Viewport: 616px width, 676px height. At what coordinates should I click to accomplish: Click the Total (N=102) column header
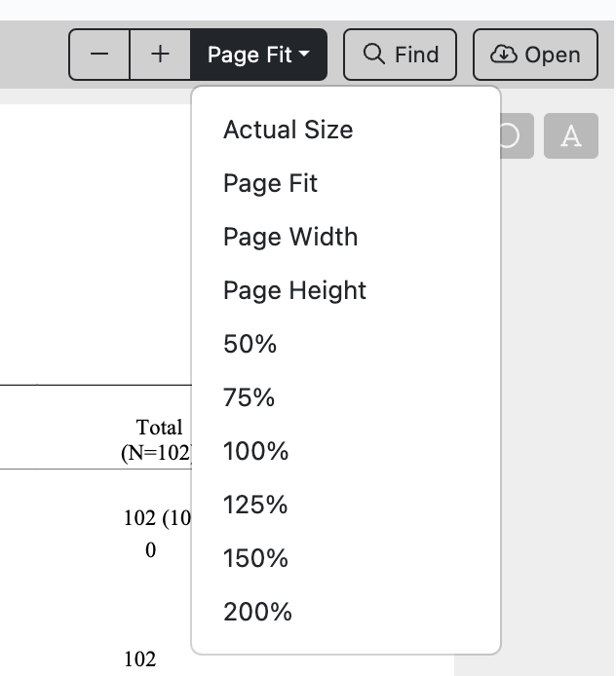159,439
